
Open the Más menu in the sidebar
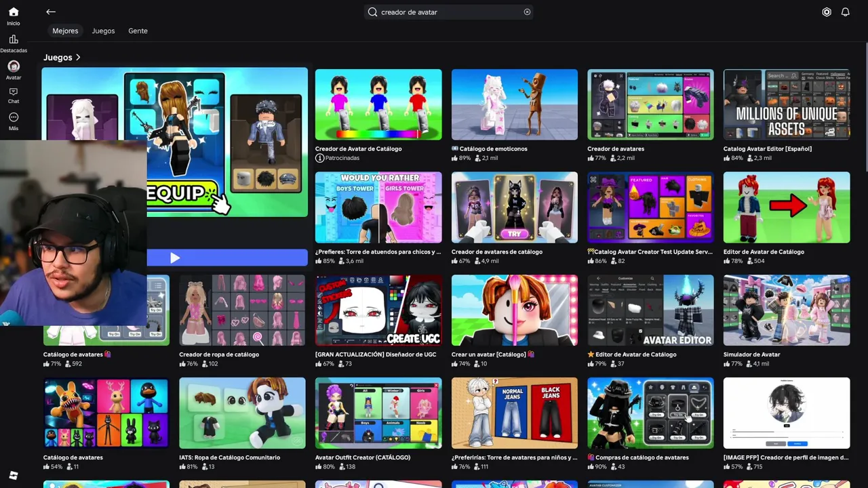click(14, 121)
